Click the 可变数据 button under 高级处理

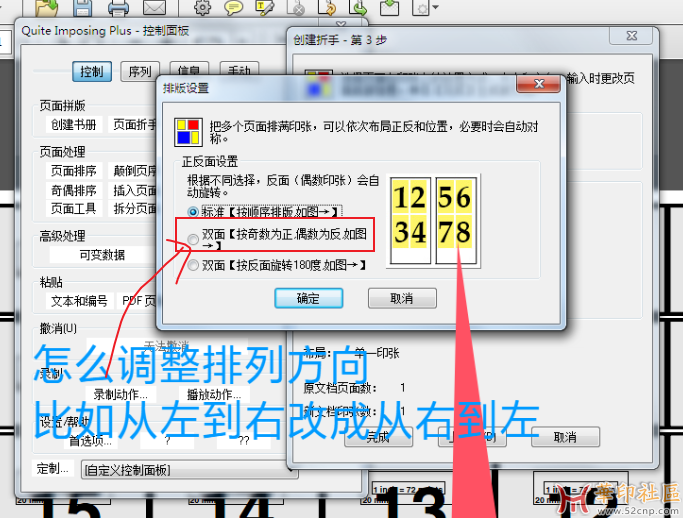(x=102, y=255)
